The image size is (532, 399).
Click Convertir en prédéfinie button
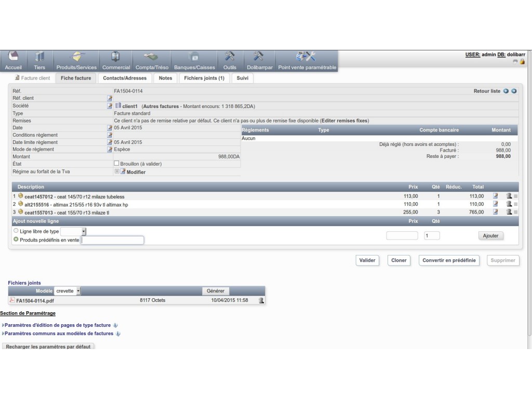tap(449, 260)
